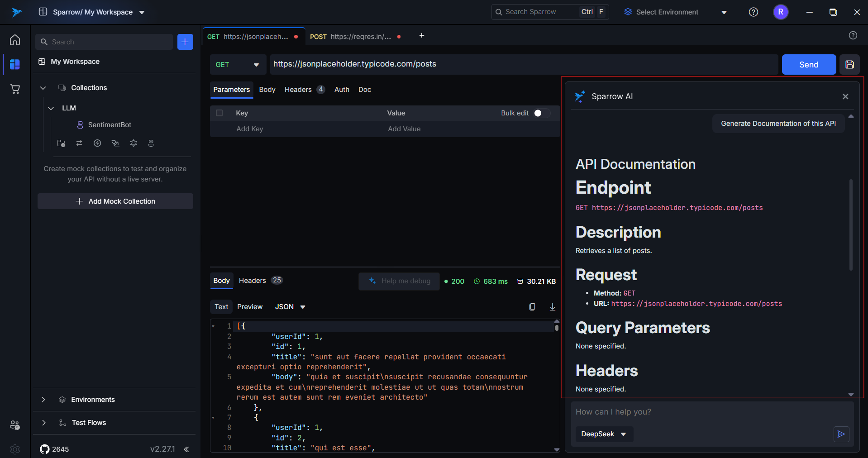868x458 pixels.
Task: Open a new request tab with plus
Action: pyautogui.click(x=422, y=35)
